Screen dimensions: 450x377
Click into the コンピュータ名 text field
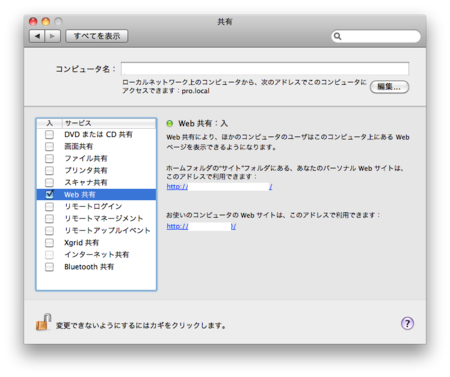[265, 69]
